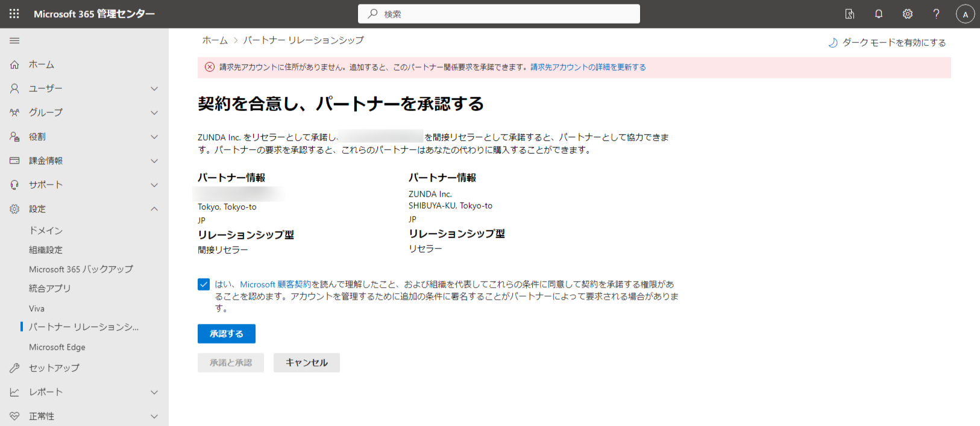Click the Groups icon in sidebar
Viewport: 980px width, 426px height.
pos(14,113)
